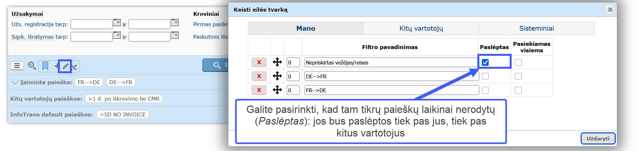The height and width of the screenshot is (151, 644).
Task: Click the Uždaryti button
Action: point(598,138)
